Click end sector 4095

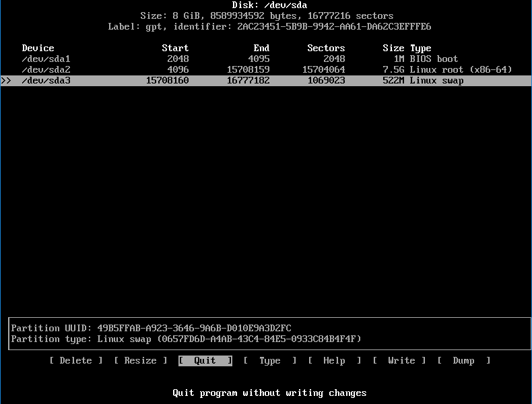point(259,59)
